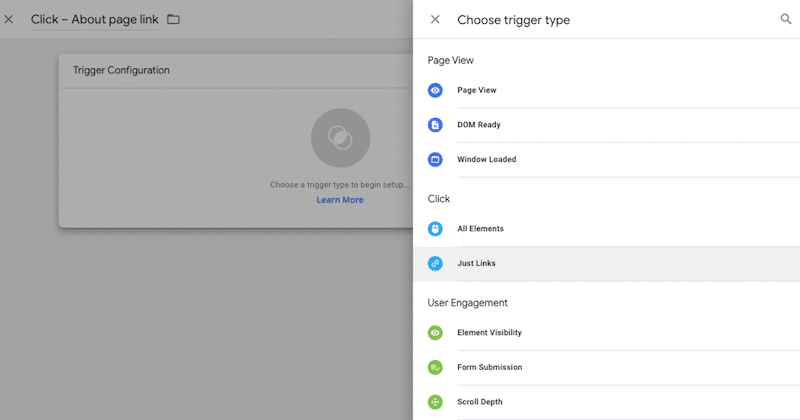Select Form Submission trigger type
This screenshot has width=800, height=420.
(490, 367)
